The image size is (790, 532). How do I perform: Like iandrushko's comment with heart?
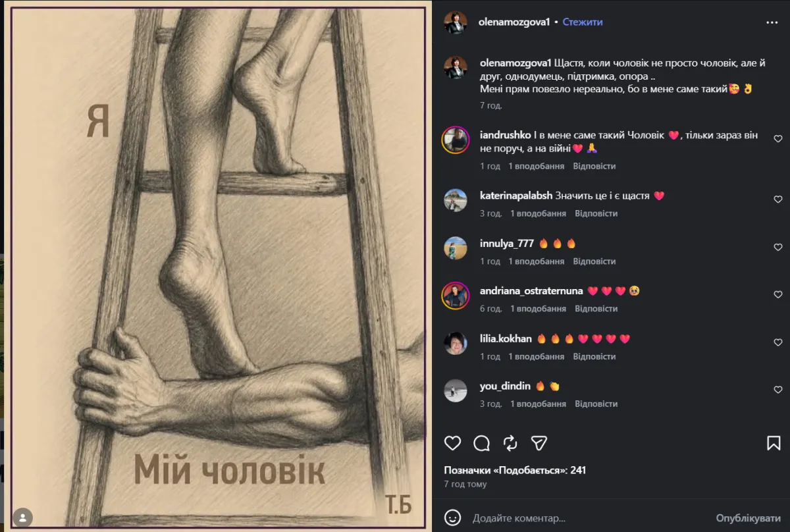pyautogui.click(x=778, y=139)
